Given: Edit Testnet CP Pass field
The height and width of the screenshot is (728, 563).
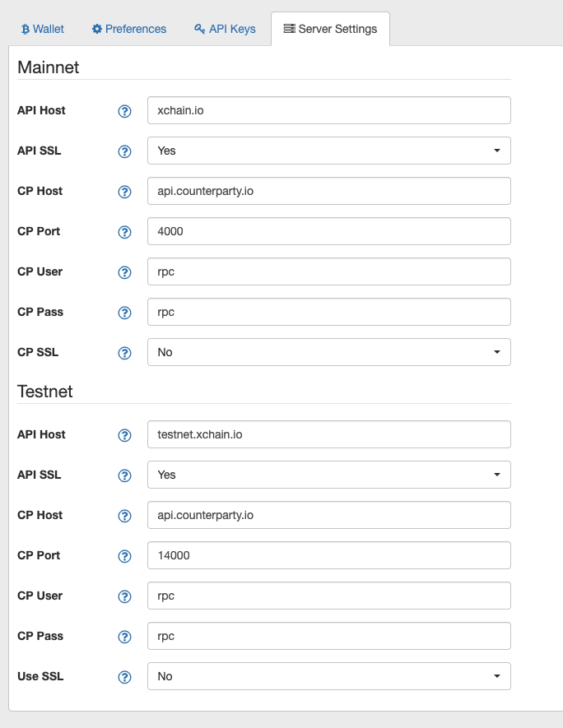Looking at the screenshot, I should coord(329,636).
